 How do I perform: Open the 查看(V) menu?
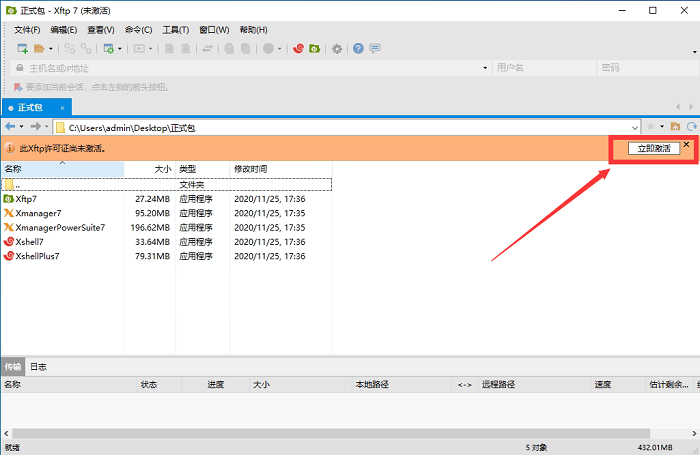101,30
